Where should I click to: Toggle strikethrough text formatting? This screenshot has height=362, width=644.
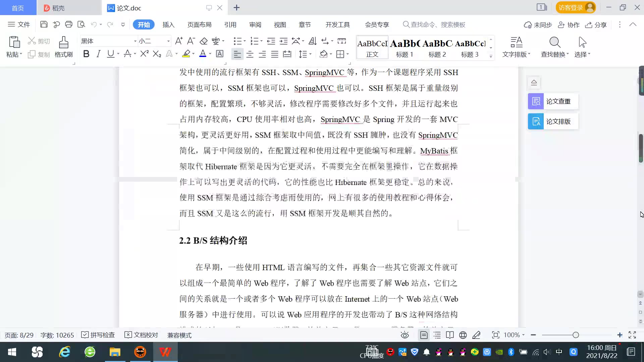coord(127,54)
